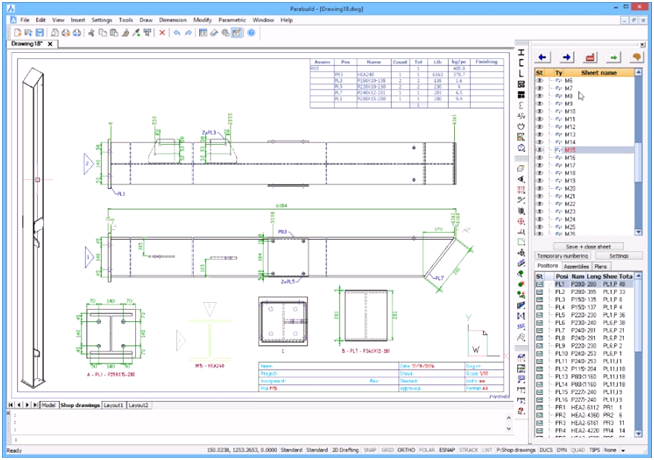Image resolution: width=654 pixels, height=460 pixels.
Task: Switch to the Assemblies tab
Action: click(x=573, y=267)
